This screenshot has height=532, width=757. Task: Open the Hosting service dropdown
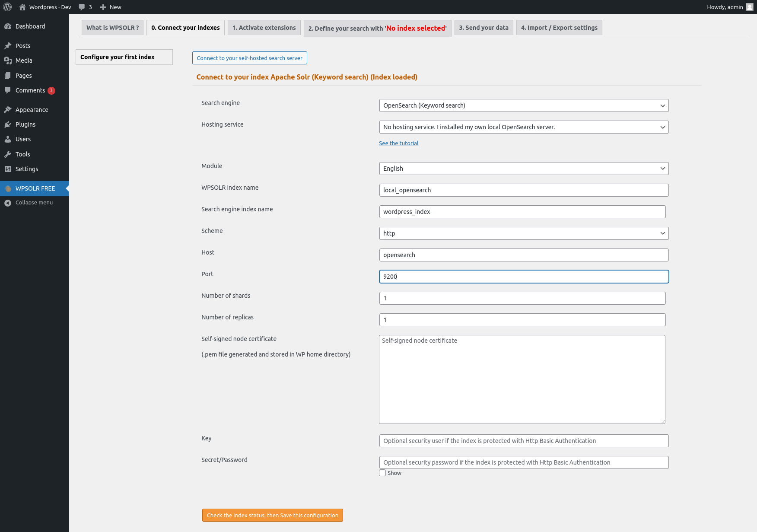point(524,127)
